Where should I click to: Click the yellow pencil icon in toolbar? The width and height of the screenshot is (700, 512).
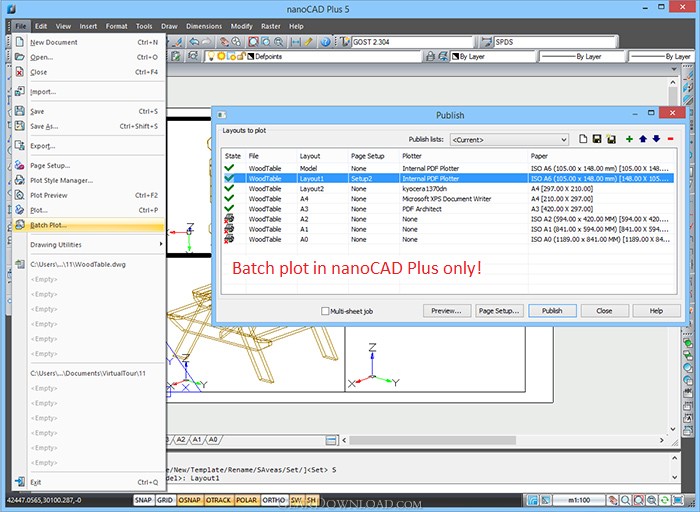[x=308, y=42]
